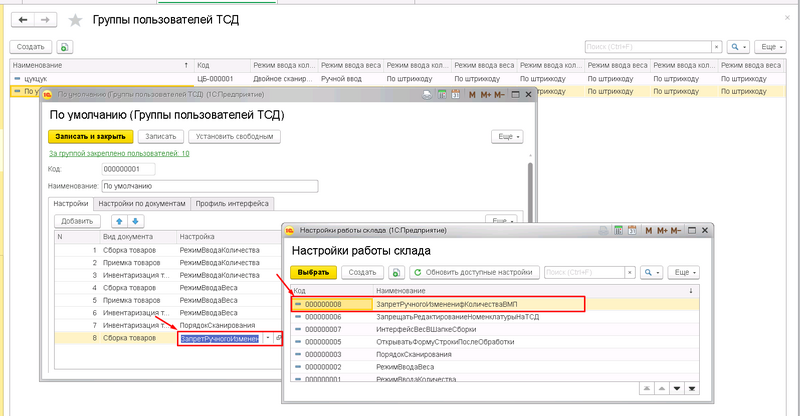Open the calculator in the Настройки работы склада title bar
Screen dimensions: 800x416
(618, 231)
